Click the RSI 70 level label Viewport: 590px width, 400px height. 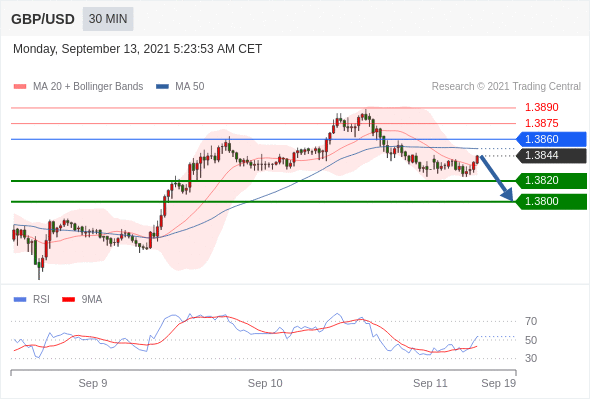[x=531, y=321]
